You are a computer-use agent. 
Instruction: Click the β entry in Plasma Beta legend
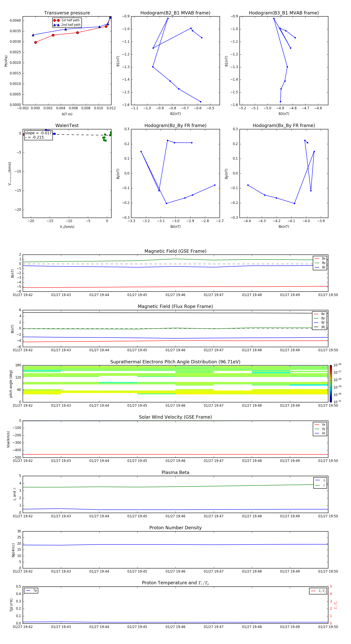[320, 485]
